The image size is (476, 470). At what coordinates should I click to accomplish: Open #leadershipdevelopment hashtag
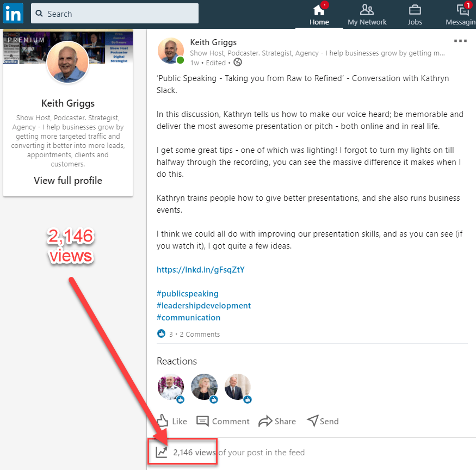[203, 306]
